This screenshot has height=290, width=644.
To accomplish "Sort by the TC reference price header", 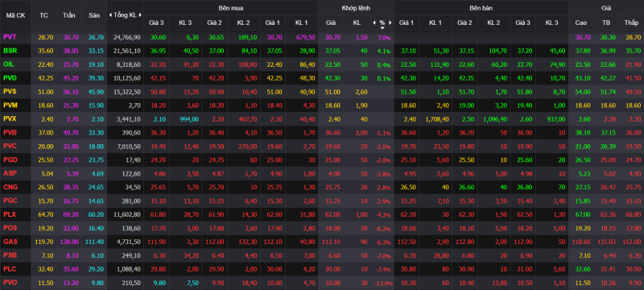I will tap(43, 15).
